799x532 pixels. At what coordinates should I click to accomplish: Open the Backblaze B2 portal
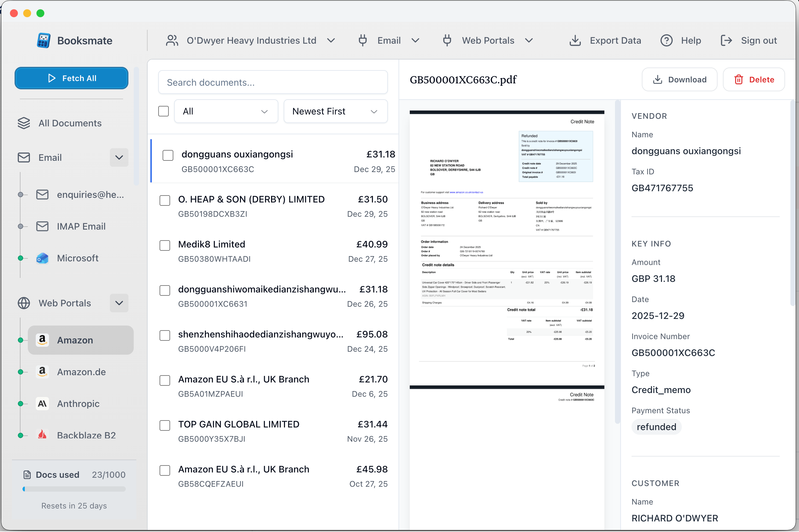86,435
